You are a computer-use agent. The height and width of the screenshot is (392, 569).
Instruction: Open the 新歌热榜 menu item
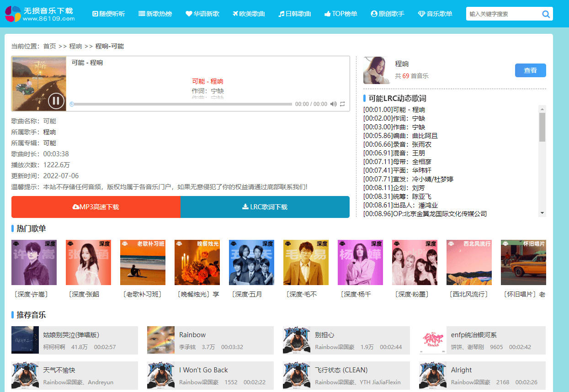click(x=155, y=14)
